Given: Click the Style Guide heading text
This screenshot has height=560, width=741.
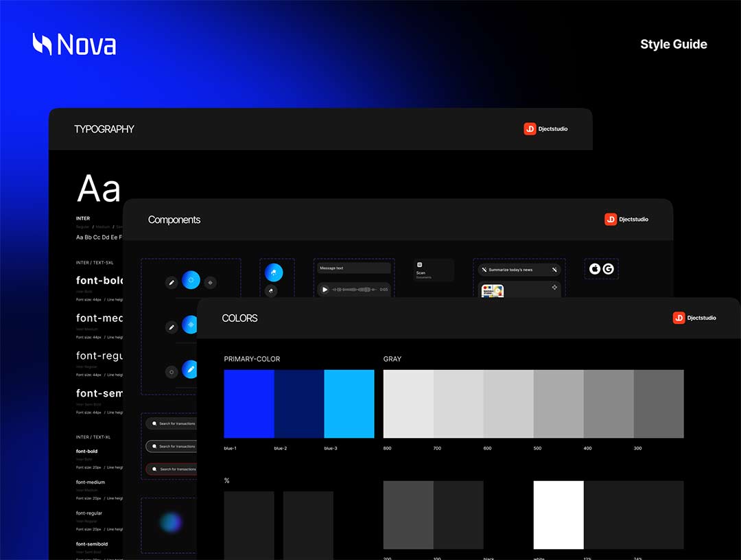Looking at the screenshot, I should click(x=673, y=45).
